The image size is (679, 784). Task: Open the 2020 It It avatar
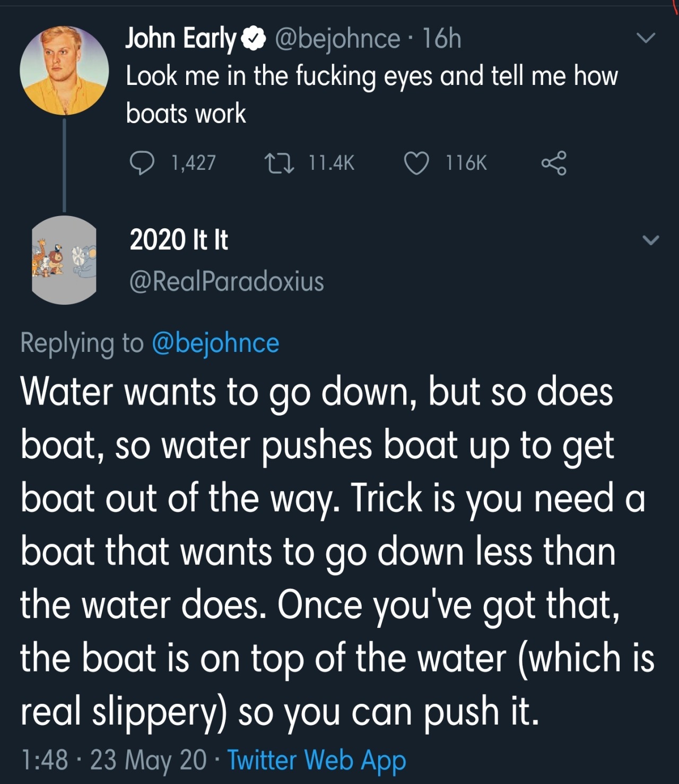[x=64, y=260]
